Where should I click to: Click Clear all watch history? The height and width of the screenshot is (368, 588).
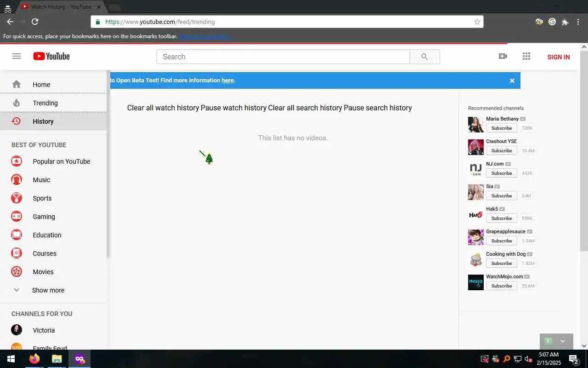pos(163,108)
